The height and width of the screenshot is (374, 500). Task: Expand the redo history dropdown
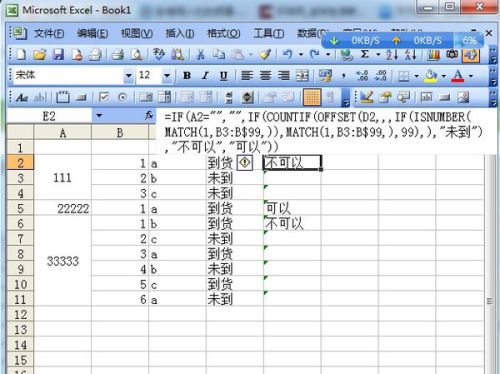click(x=328, y=54)
